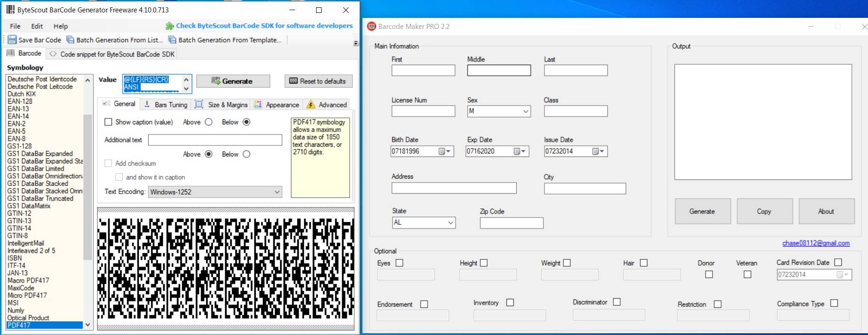Check the Donor checkbox

click(x=709, y=274)
